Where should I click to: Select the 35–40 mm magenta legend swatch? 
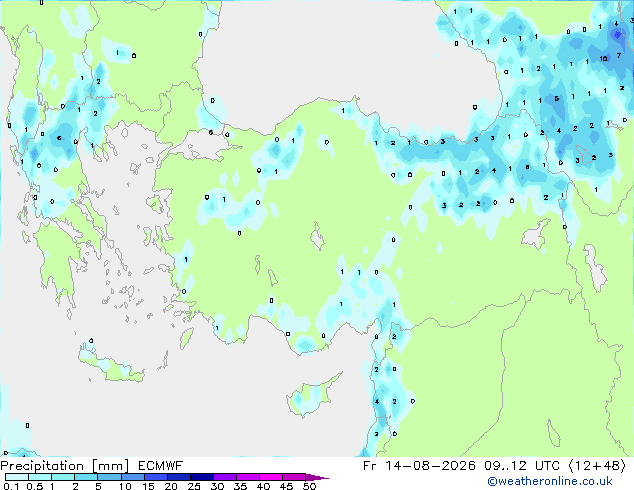point(248,477)
